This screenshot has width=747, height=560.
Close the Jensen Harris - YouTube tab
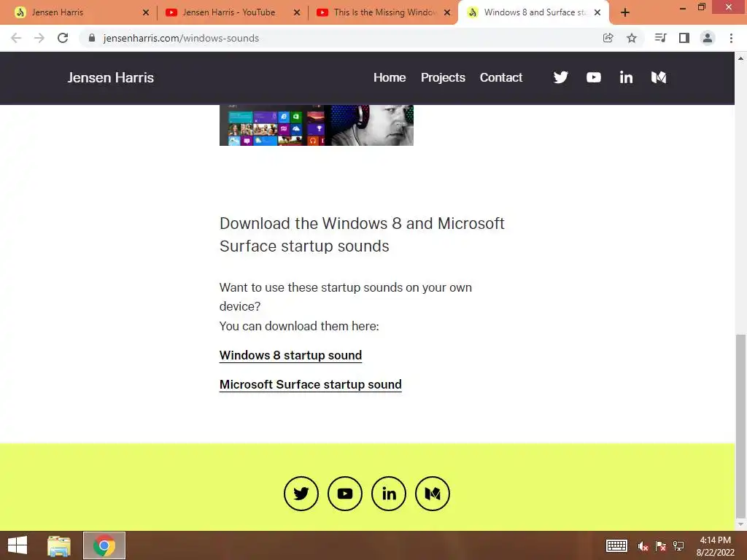(297, 12)
